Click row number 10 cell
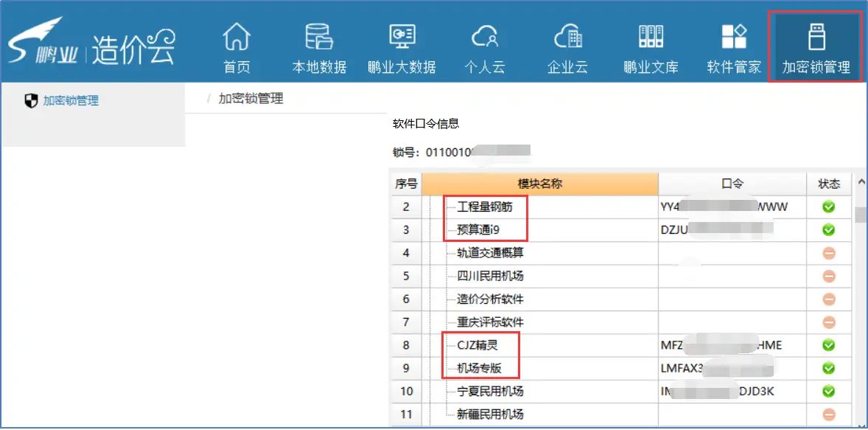Viewport: 868px width, 430px height. click(406, 391)
